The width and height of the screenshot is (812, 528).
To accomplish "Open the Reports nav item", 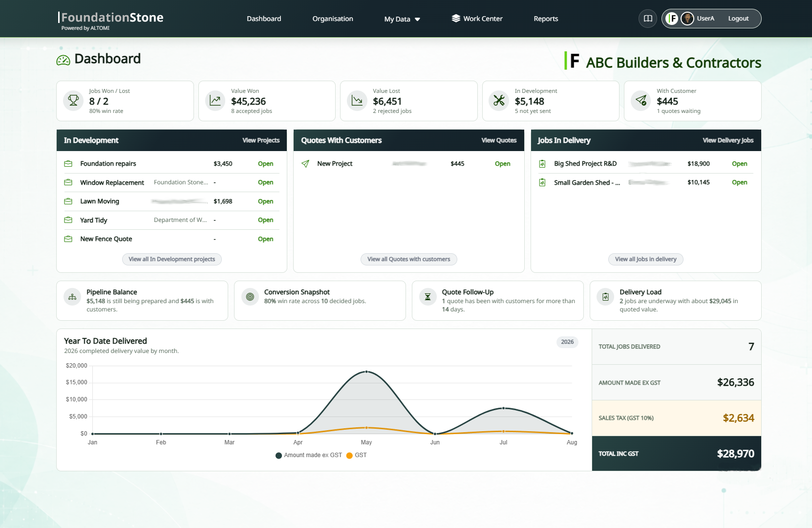I will pos(546,19).
